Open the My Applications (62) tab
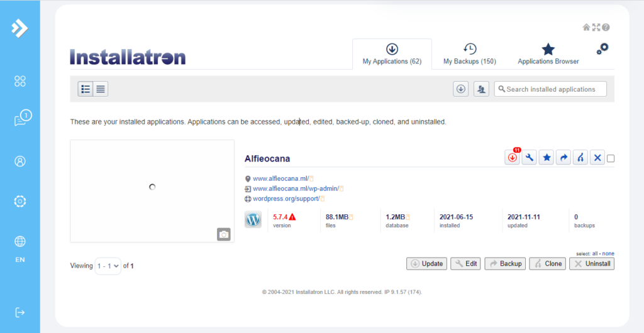 [x=392, y=54]
